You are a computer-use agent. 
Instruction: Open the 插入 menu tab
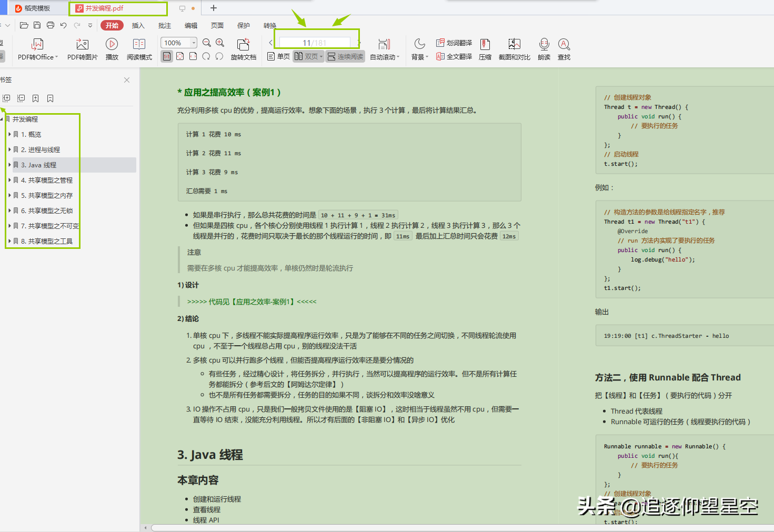click(138, 25)
